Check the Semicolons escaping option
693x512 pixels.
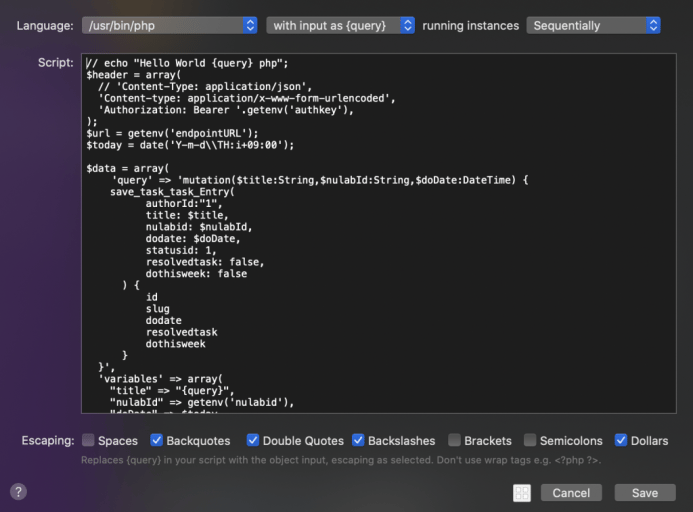click(531, 440)
